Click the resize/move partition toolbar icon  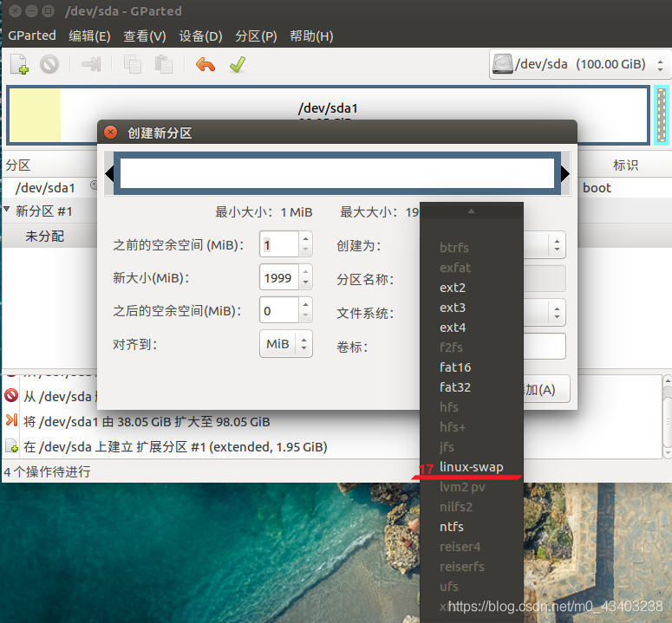(x=91, y=64)
